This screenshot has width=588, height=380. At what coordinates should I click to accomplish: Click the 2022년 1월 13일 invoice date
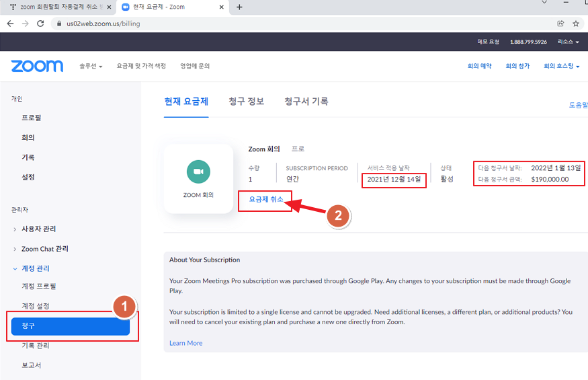click(556, 168)
